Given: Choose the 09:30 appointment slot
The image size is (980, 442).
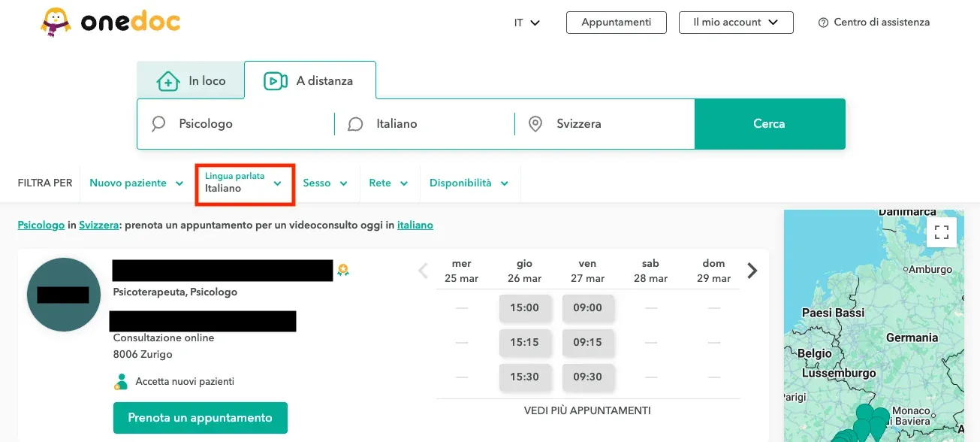Looking at the screenshot, I should coord(588,377).
